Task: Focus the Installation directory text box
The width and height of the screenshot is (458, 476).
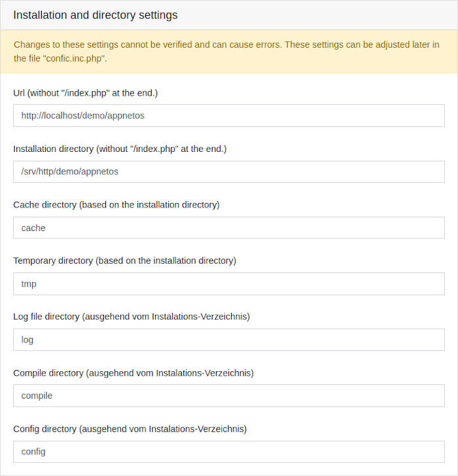Action: point(228,172)
